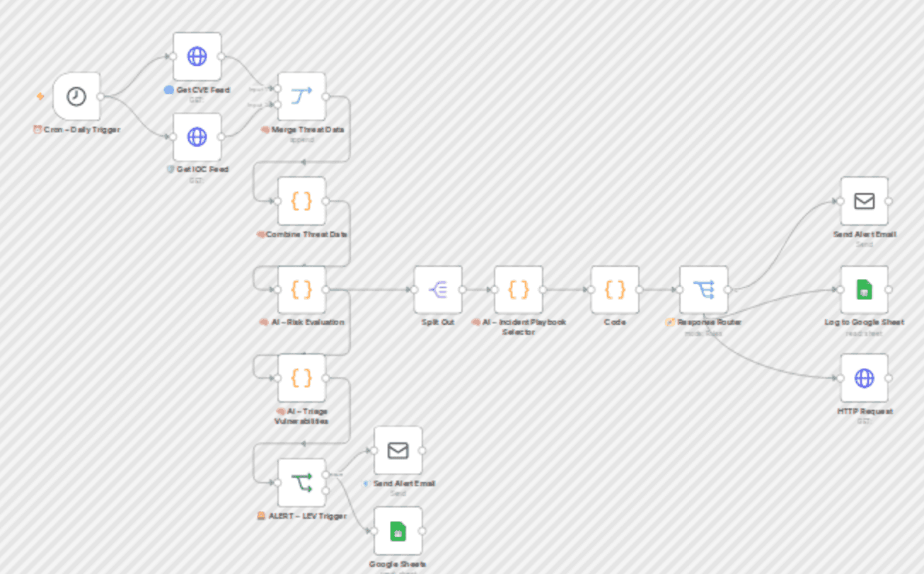The height and width of the screenshot is (574, 924).
Task: Open the node labeled Code
Action: 615,289
